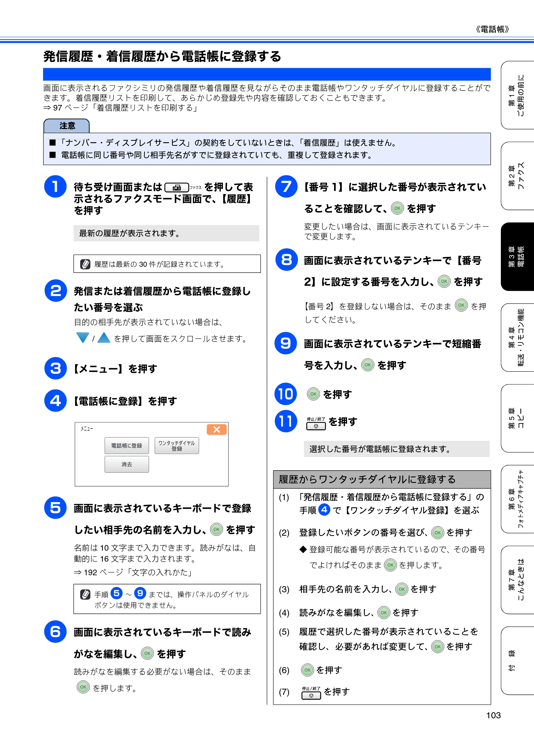Click the OK icon in step 10
Image resolution: width=534 pixels, height=756 pixels.
coord(313,394)
